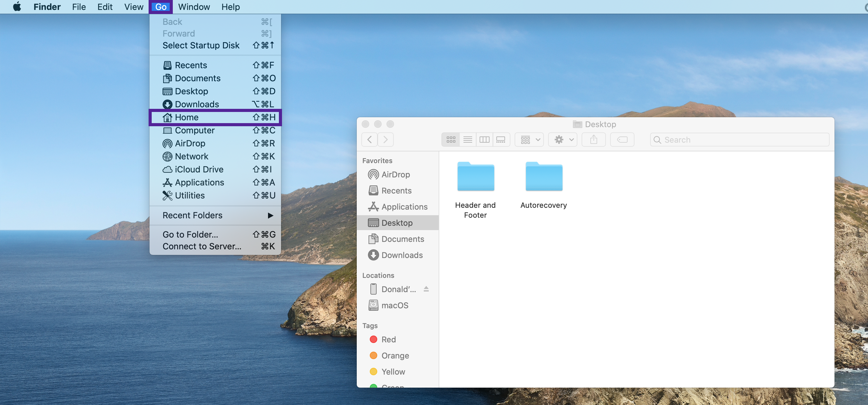The image size is (868, 405).
Task: Choose Documents in the Go menu
Action: click(x=215, y=78)
